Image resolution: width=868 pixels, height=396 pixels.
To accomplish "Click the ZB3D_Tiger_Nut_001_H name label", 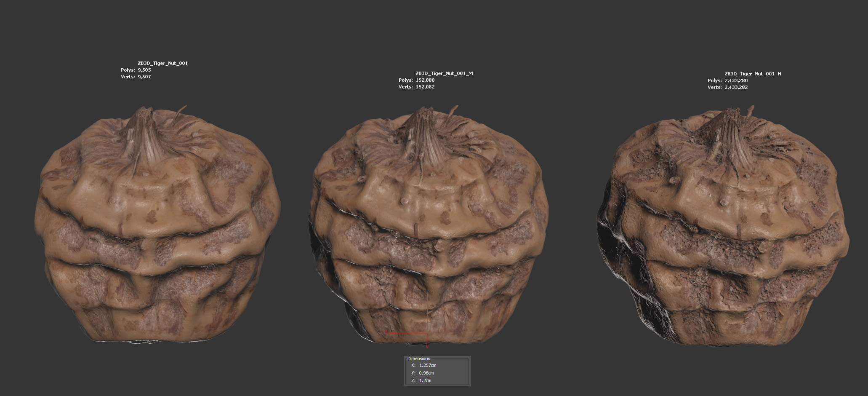I will [x=753, y=74].
